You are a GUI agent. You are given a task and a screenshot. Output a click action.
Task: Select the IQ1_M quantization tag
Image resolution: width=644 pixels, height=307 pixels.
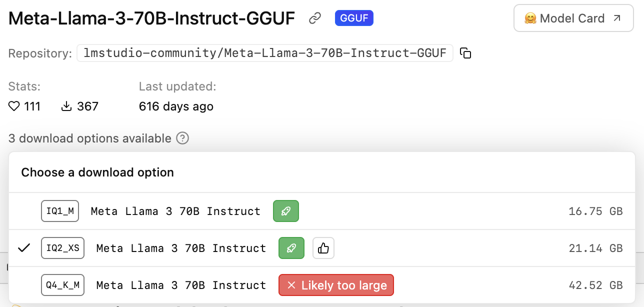coord(60,211)
